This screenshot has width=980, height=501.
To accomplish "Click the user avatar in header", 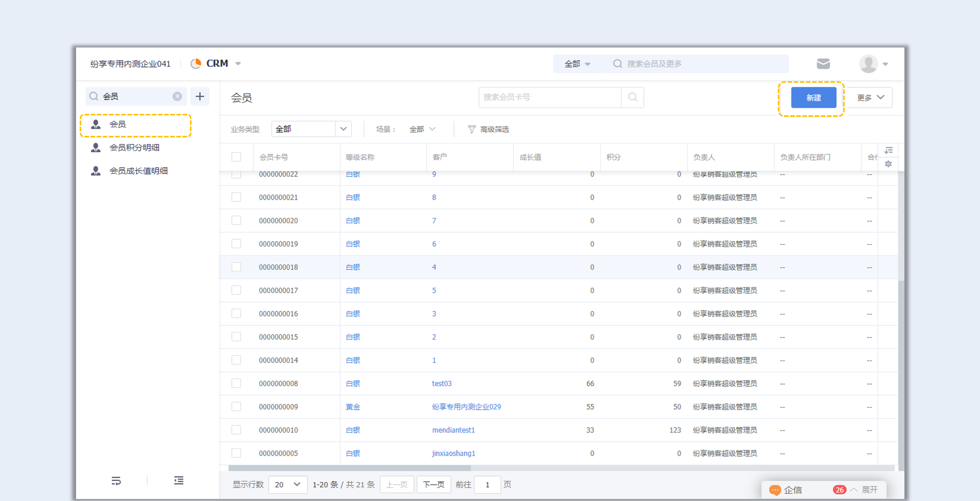I will 868,64.
